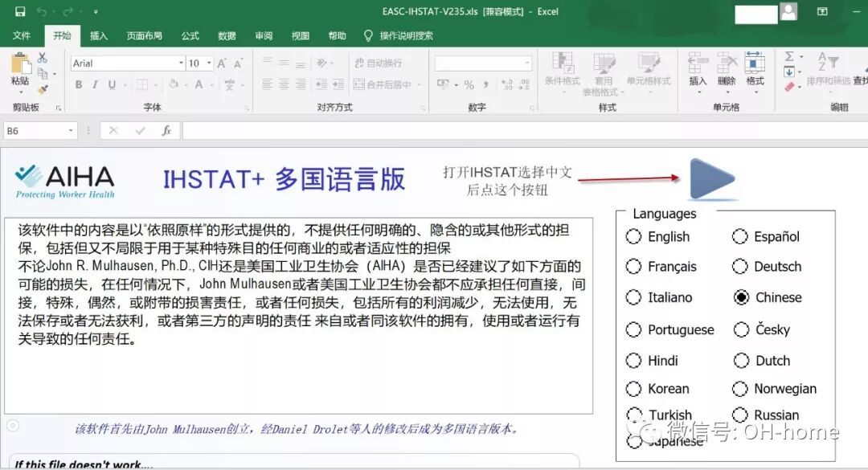Increase indent

pyautogui.click(x=338, y=84)
